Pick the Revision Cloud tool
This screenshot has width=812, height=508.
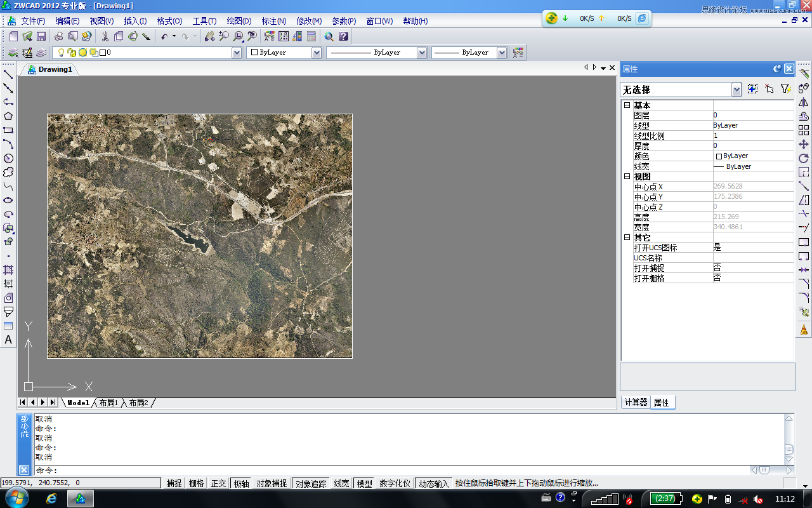[8, 172]
